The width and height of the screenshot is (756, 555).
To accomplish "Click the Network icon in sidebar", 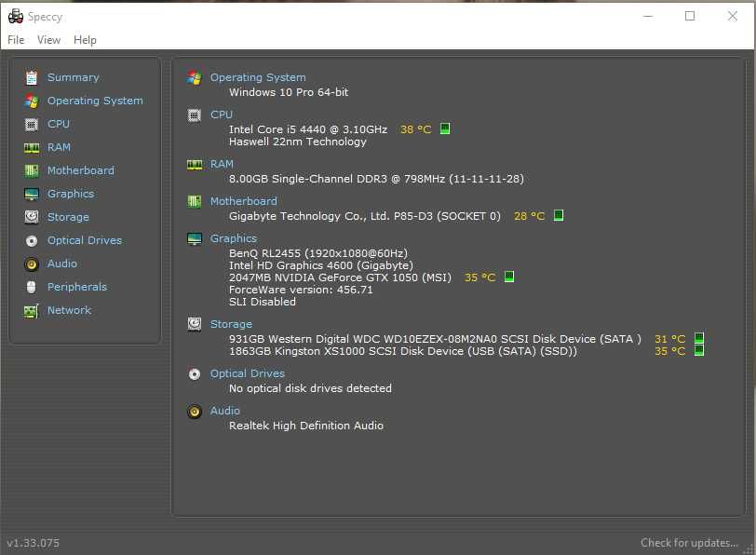I will coord(32,310).
